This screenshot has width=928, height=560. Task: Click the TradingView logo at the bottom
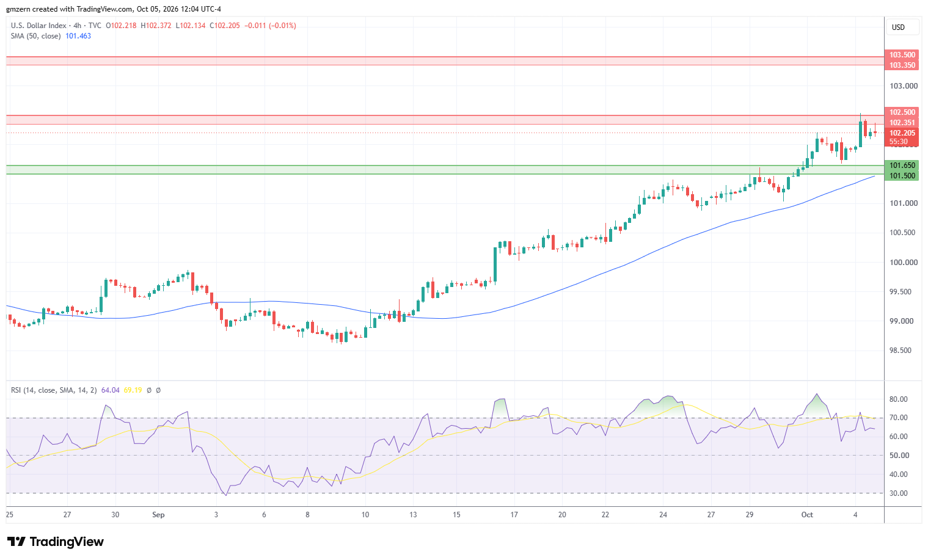(56, 542)
